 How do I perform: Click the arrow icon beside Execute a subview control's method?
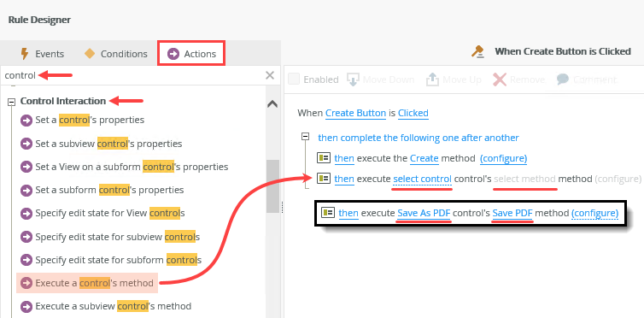tap(26, 307)
